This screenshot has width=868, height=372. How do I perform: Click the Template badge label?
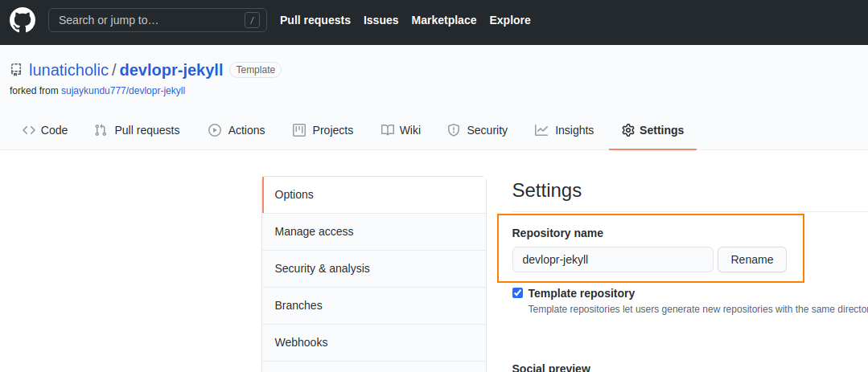pyautogui.click(x=255, y=70)
